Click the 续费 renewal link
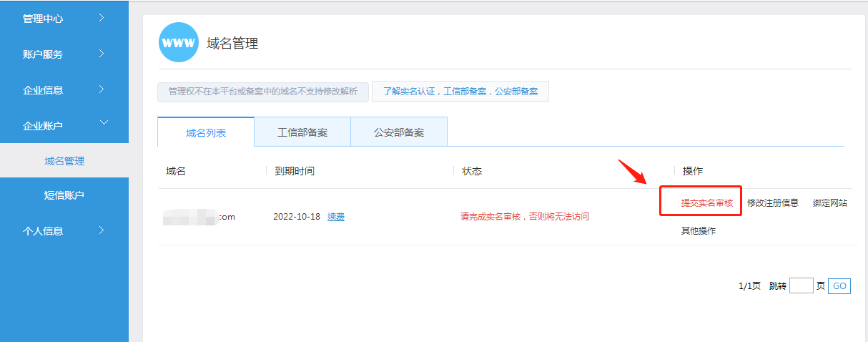 pyautogui.click(x=336, y=217)
